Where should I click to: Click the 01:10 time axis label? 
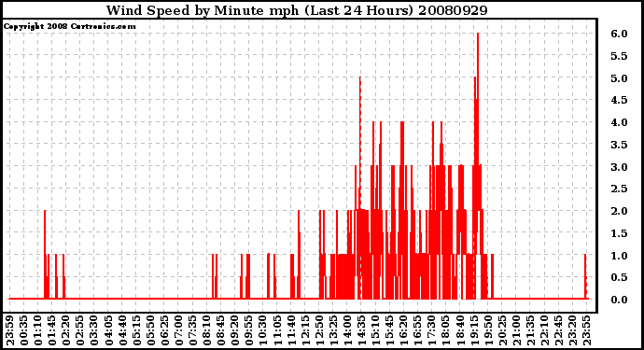(x=37, y=330)
